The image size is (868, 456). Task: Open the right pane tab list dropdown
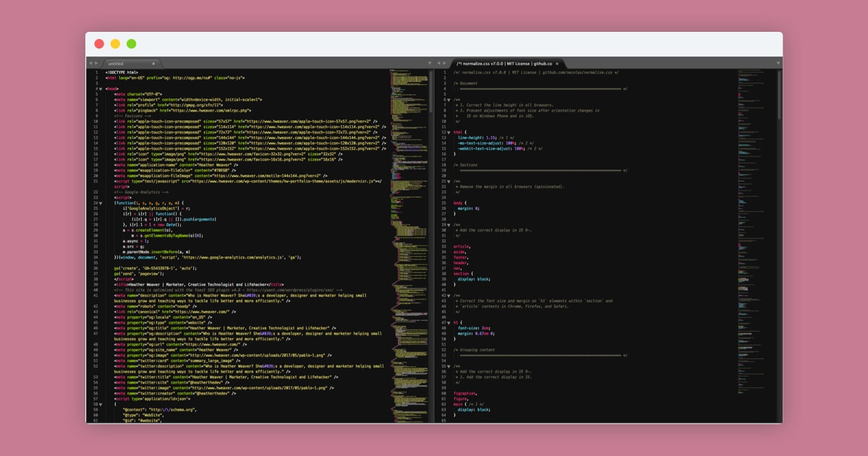pos(778,64)
